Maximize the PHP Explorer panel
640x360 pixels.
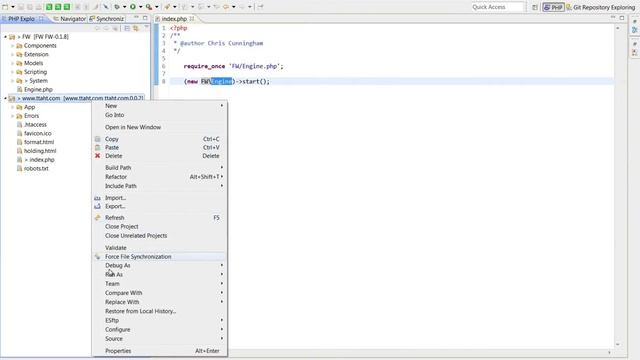(x=145, y=18)
